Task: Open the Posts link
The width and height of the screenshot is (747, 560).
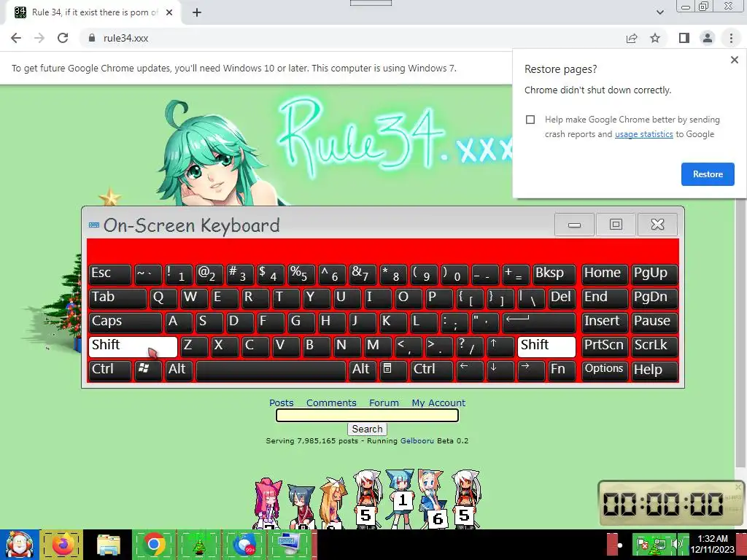Action: (x=281, y=402)
